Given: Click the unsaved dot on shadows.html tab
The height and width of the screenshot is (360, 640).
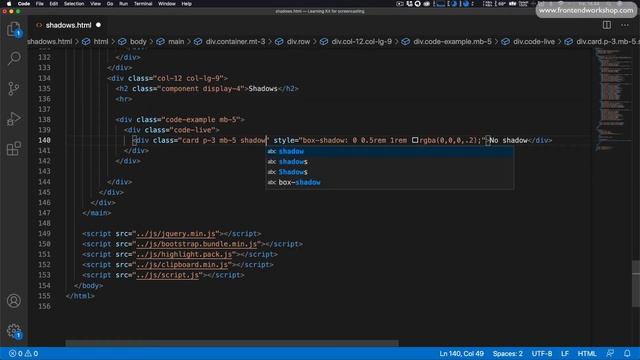Looking at the screenshot, I should (98, 25).
